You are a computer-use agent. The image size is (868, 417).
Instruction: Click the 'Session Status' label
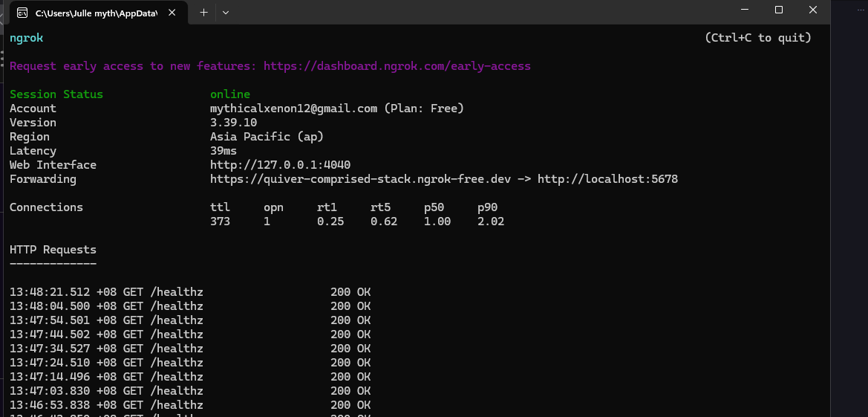[56, 94]
